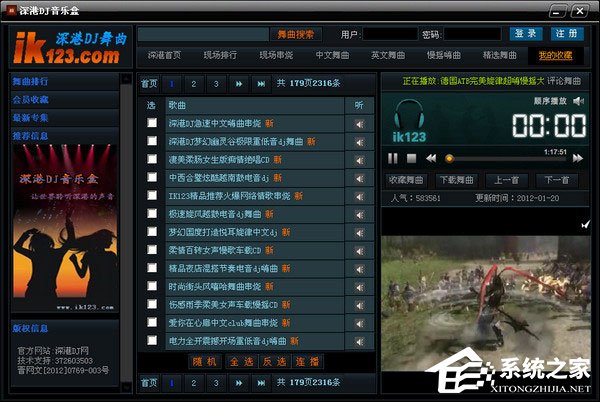Image resolution: width=600 pixels, height=402 pixels.
Task: Click the left sidebar vertical scrollbar
Action: coord(126,233)
